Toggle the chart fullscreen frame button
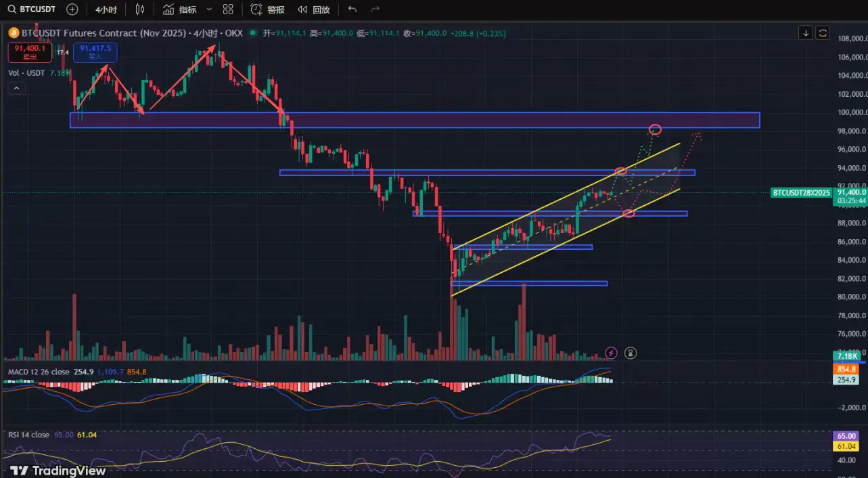The image size is (868, 478). [x=823, y=32]
